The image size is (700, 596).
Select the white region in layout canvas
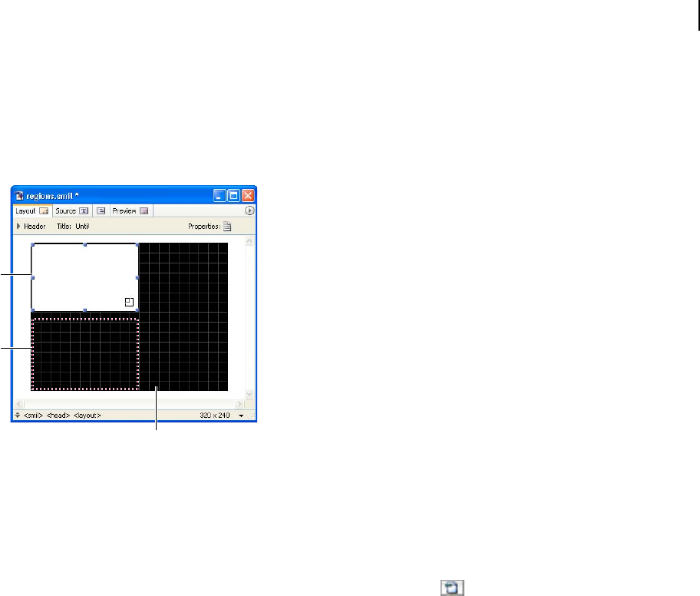point(85,277)
